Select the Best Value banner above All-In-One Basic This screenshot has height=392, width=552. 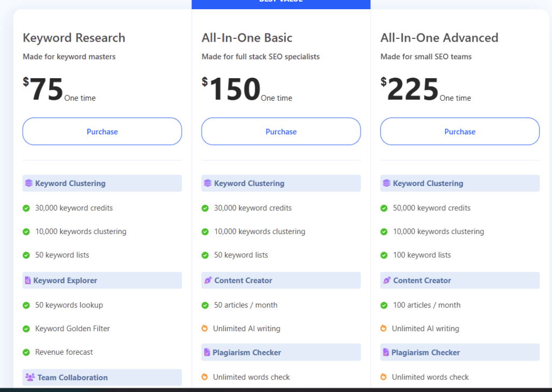point(281,3)
